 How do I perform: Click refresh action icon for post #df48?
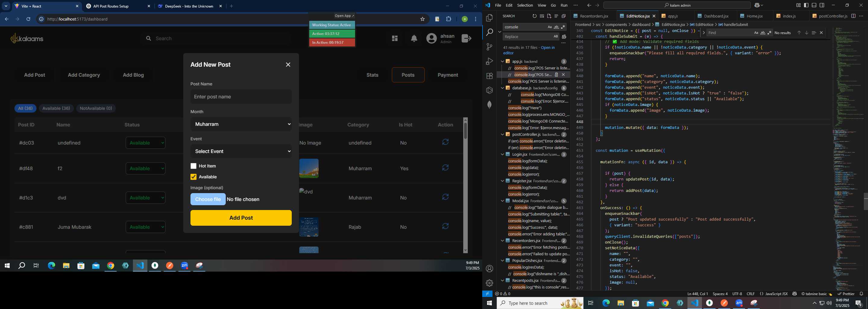click(445, 168)
